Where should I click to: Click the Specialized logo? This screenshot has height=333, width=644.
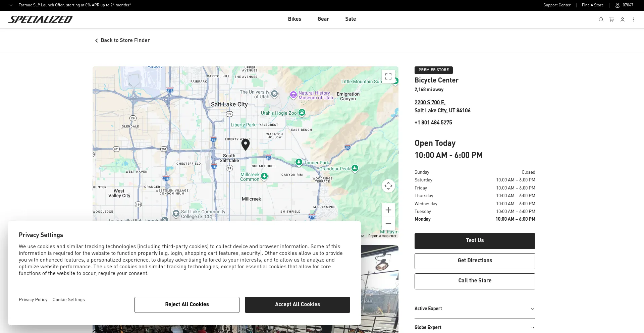pos(40,19)
